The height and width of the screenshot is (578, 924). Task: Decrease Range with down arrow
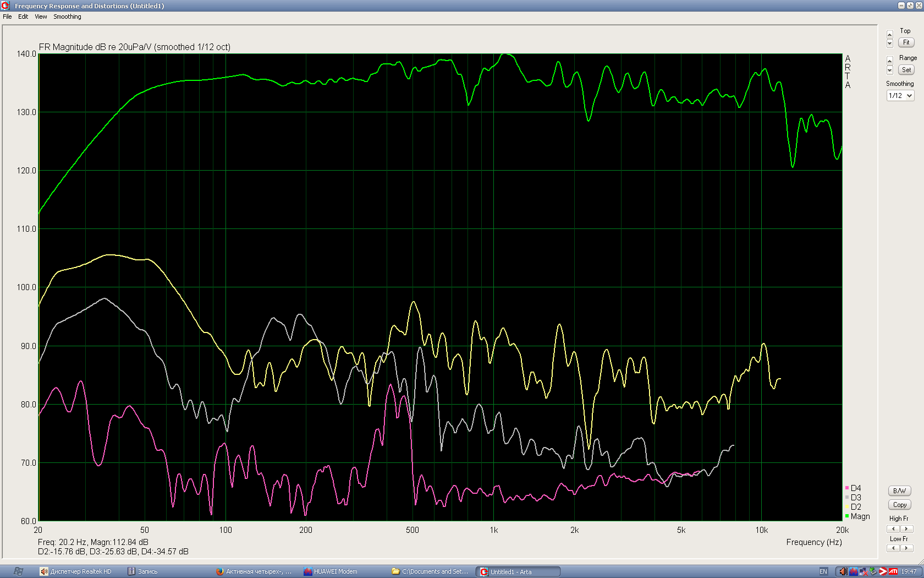(x=890, y=70)
